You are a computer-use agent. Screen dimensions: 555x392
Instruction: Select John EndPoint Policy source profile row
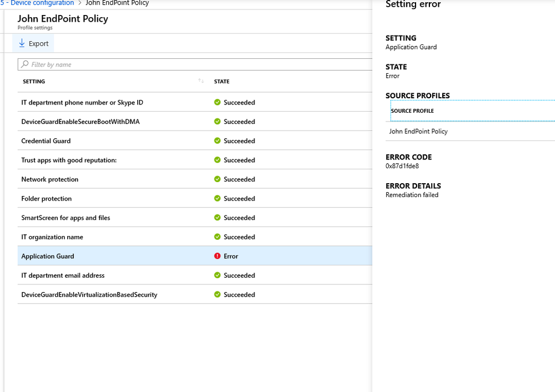(418, 132)
